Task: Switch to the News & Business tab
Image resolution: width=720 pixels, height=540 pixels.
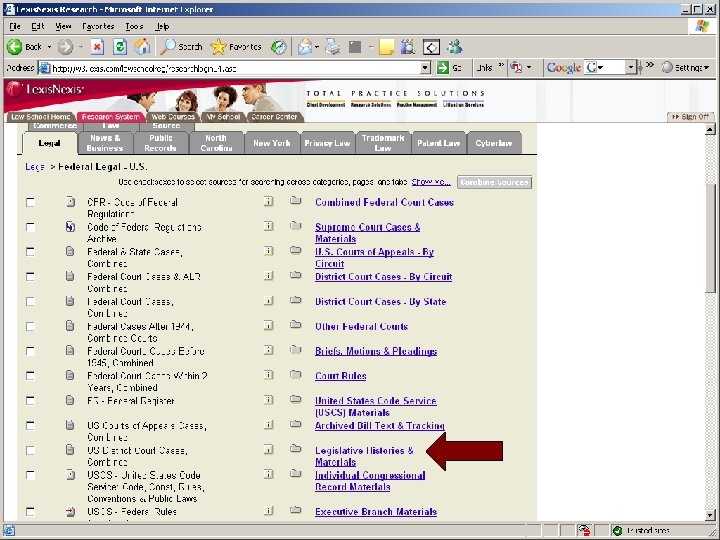Action: click(x=105, y=143)
